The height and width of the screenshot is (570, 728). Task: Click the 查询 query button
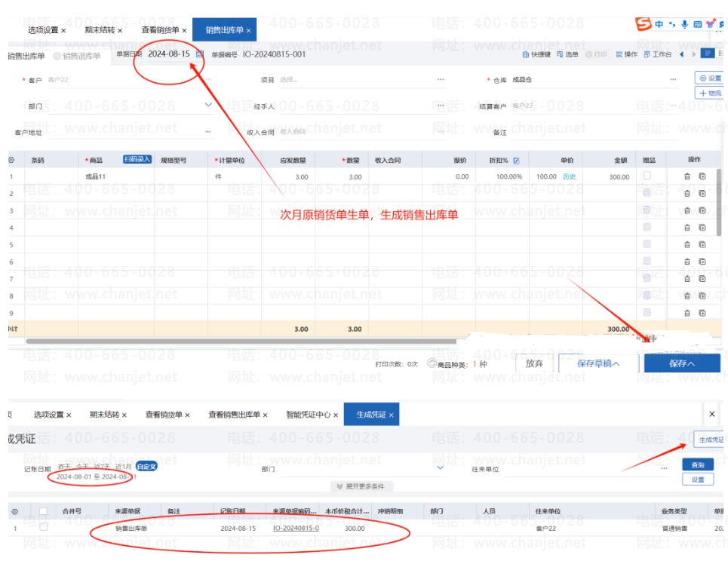click(x=698, y=464)
